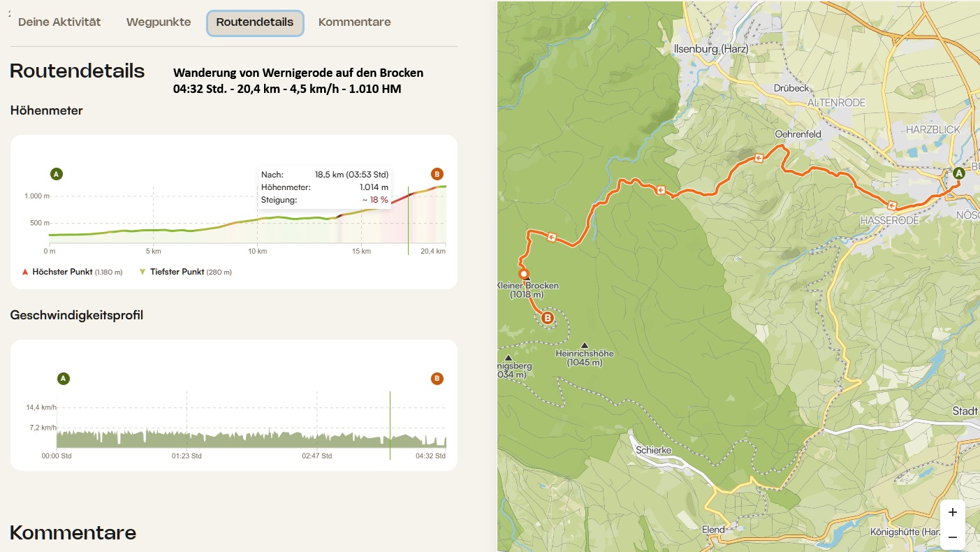980x552 pixels.
Task: Select marker B in the Höhenmeter chart
Action: click(437, 174)
